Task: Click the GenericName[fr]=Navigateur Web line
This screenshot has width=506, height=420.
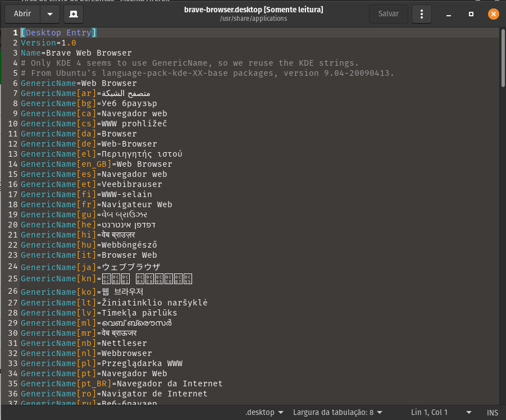Action: (x=97, y=204)
